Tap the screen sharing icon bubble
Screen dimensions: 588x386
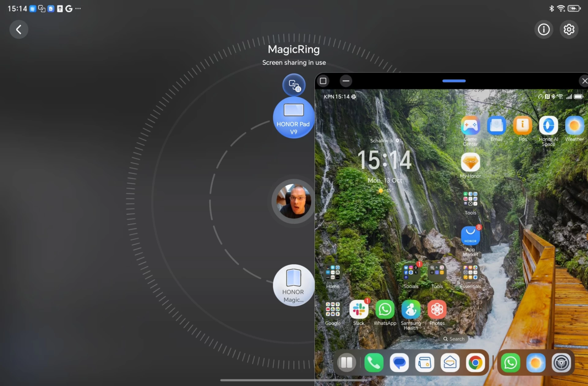pyautogui.click(x=294, y=85)
